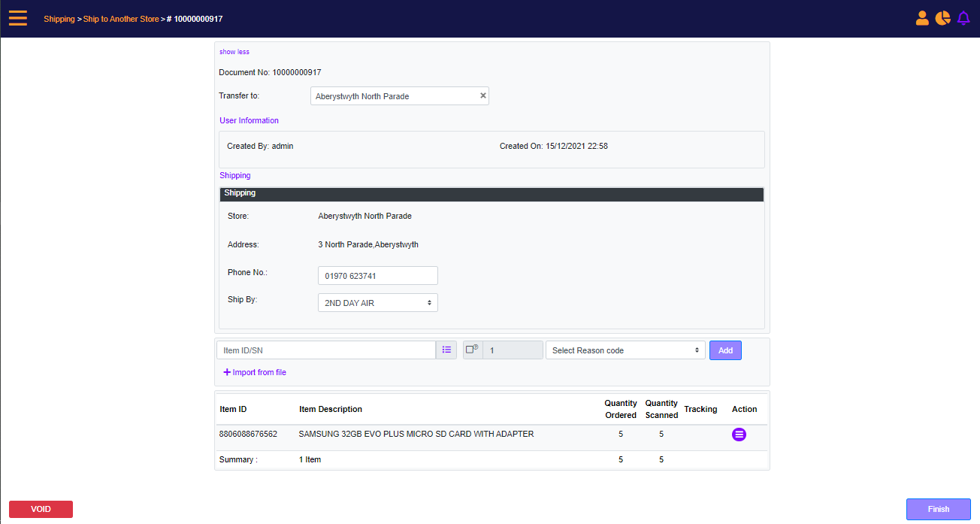This screenshot has height=524, width=980.
Task: Click the Tracking column header
Action: 700,409
